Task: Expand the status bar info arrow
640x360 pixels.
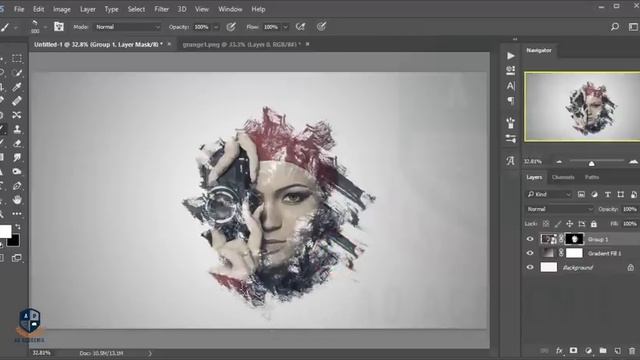Action: pos(150,353)
